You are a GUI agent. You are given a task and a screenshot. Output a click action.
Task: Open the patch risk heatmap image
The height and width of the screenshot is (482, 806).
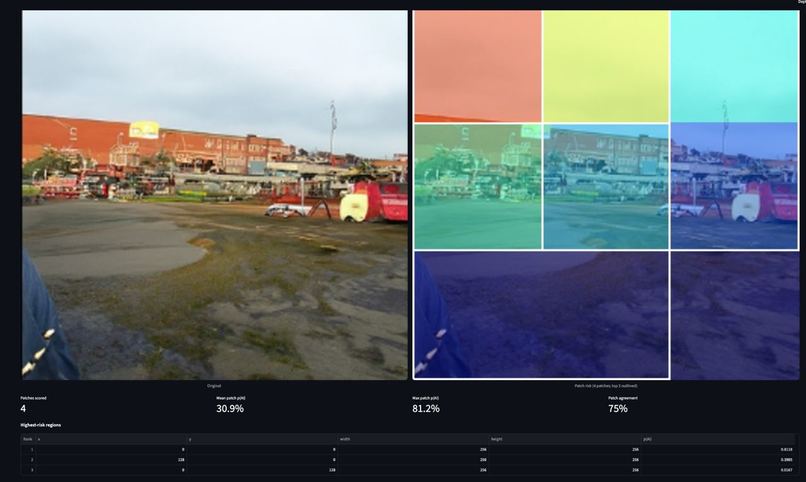pos(606,195)
